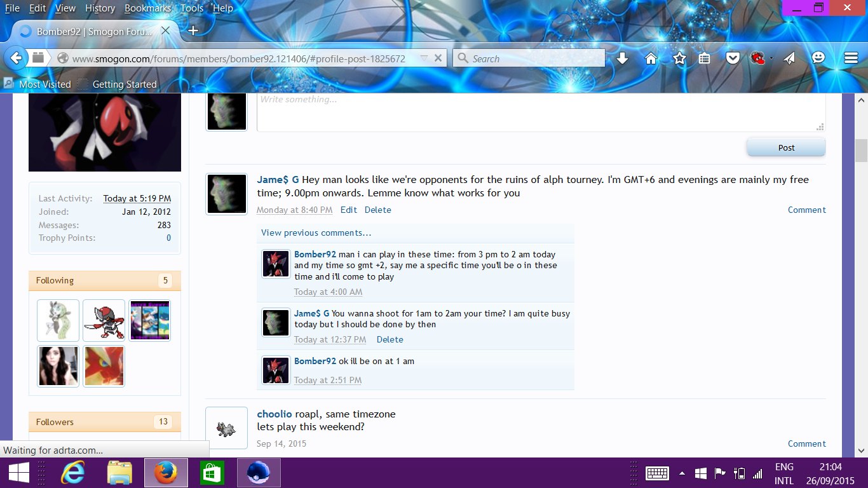Click in the Write something text box
The width and height of the screenshot is (868, 488).
541,112
